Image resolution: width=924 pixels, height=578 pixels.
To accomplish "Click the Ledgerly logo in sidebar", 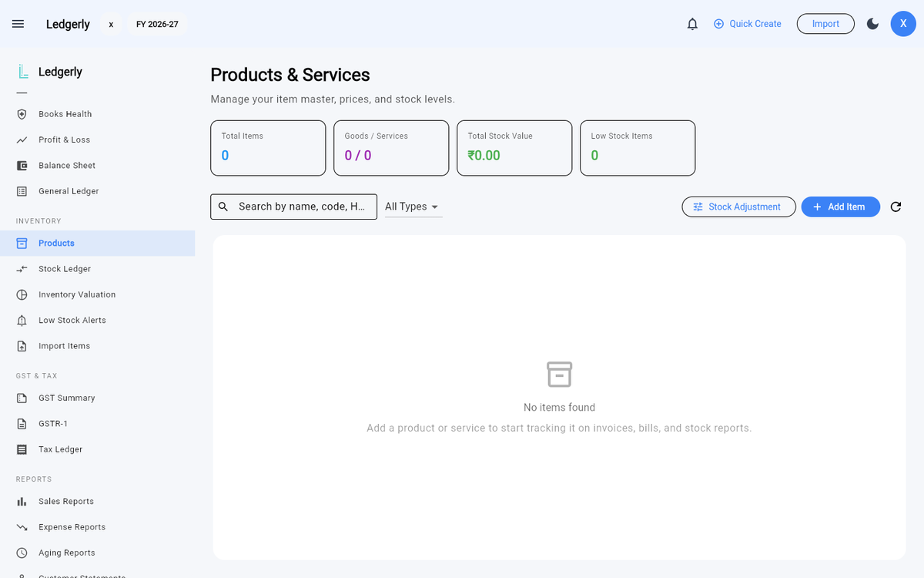I will coord(23,72).
